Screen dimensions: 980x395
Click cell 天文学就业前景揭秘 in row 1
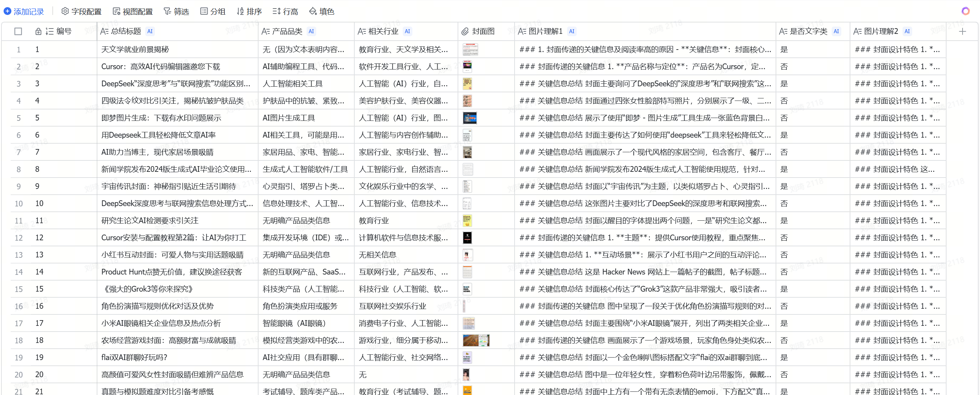tap(135, 50)
